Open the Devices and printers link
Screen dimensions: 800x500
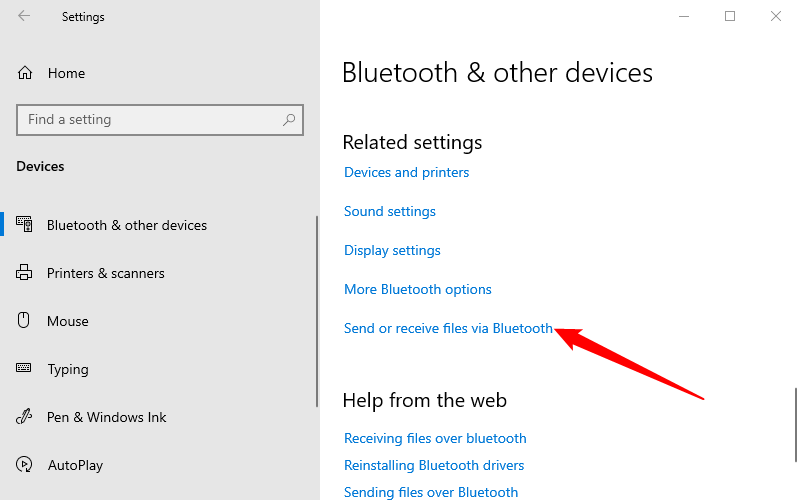(x=406, y=172)
